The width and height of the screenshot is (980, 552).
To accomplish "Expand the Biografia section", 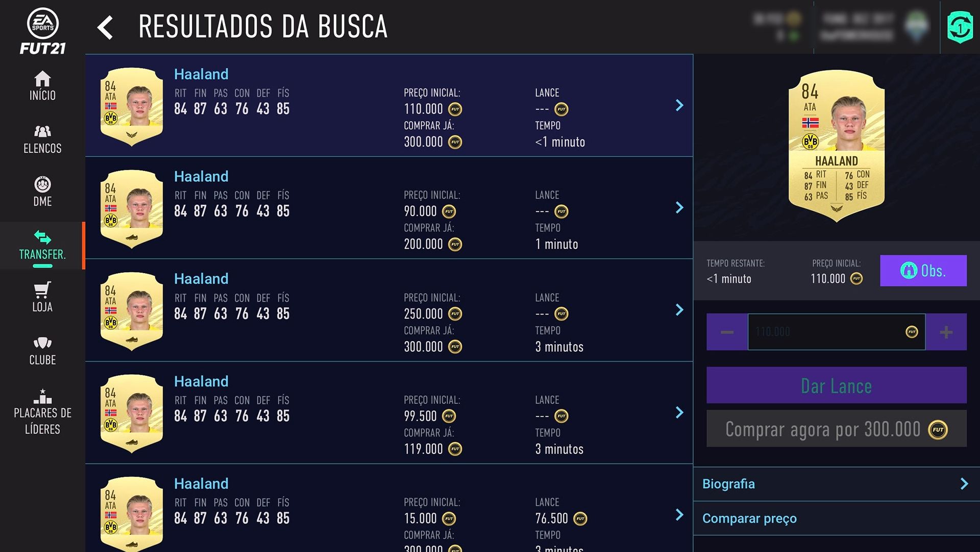I will pos(836,484).
